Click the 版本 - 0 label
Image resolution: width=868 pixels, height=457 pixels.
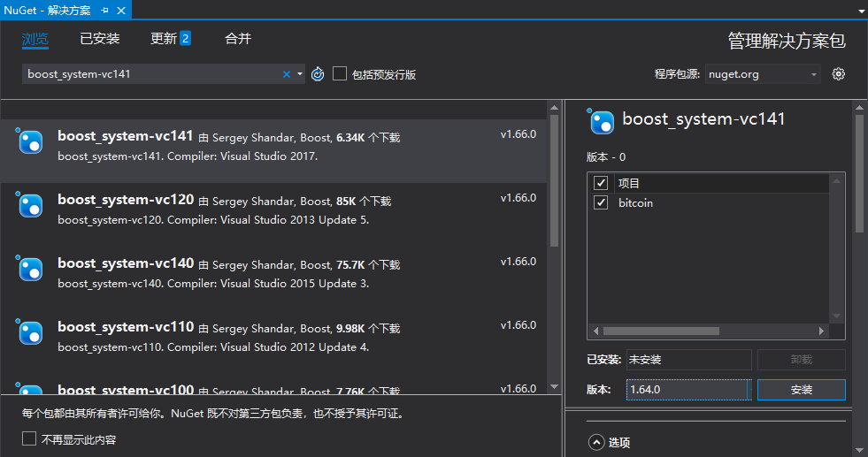pos(605,157)
